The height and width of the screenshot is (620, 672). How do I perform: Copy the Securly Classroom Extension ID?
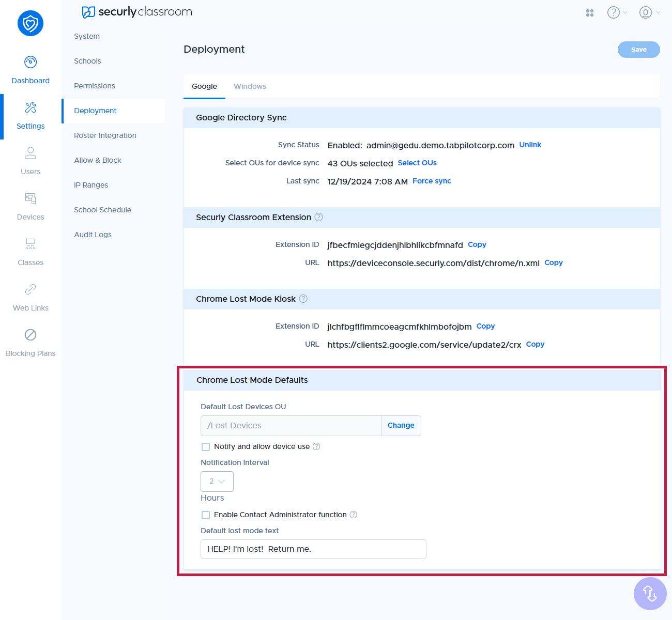point(477,244)
